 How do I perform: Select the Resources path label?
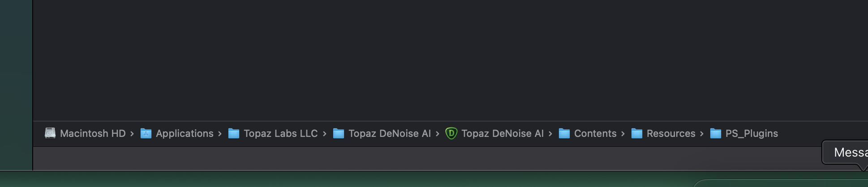(x=671, y=133)
